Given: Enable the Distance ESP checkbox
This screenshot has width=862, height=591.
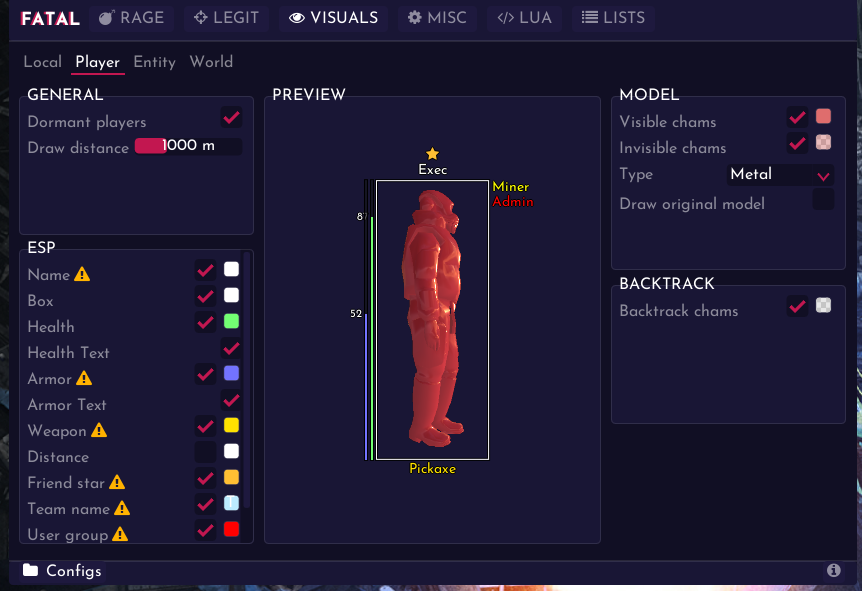Looking at the screenshot, I should 206,452.
